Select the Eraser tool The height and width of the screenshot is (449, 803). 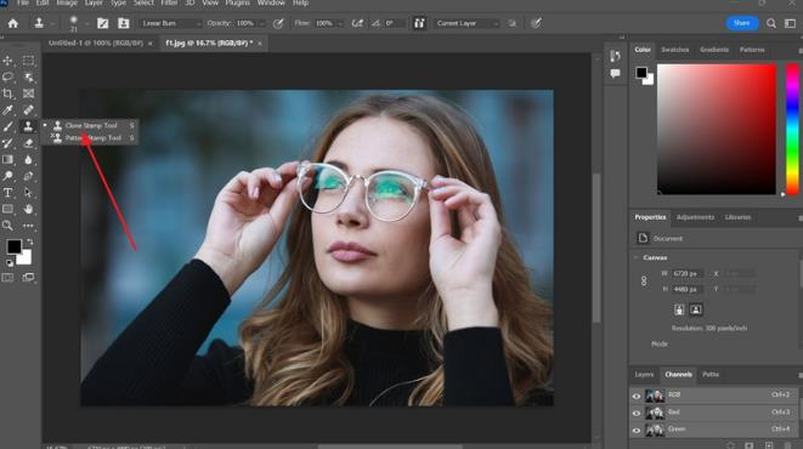[x=29, y=143]
